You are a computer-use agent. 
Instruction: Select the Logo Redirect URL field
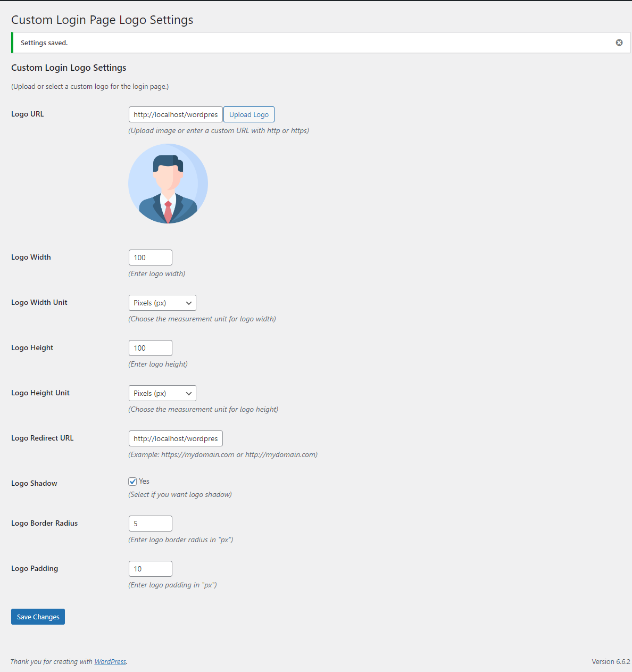175,438
